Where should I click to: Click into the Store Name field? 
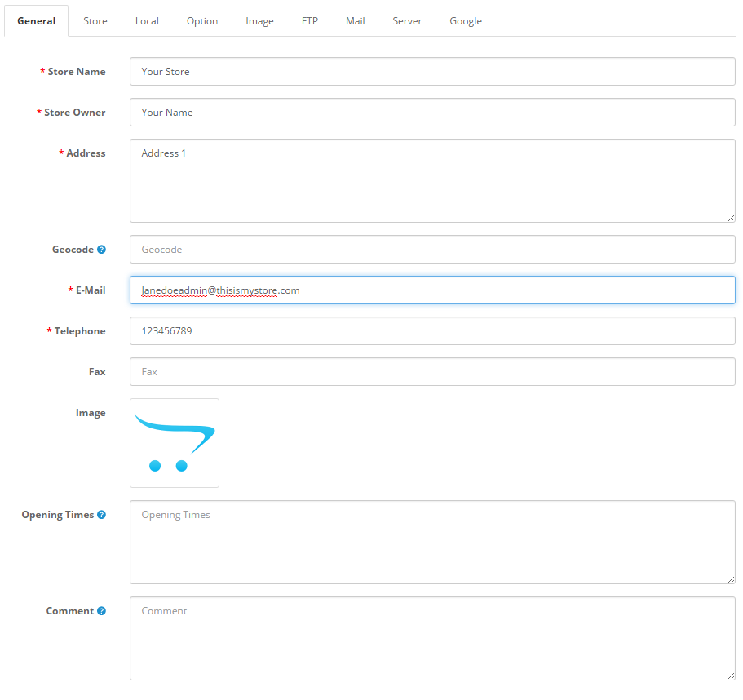click(x=432, y=72)
